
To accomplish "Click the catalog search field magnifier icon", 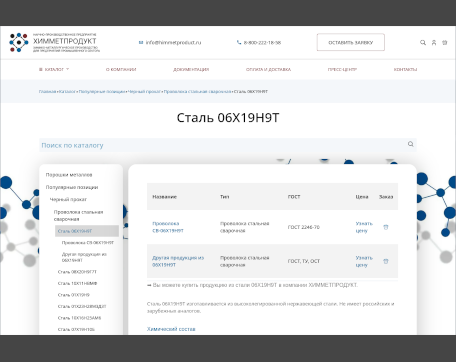I will point(410,144).
